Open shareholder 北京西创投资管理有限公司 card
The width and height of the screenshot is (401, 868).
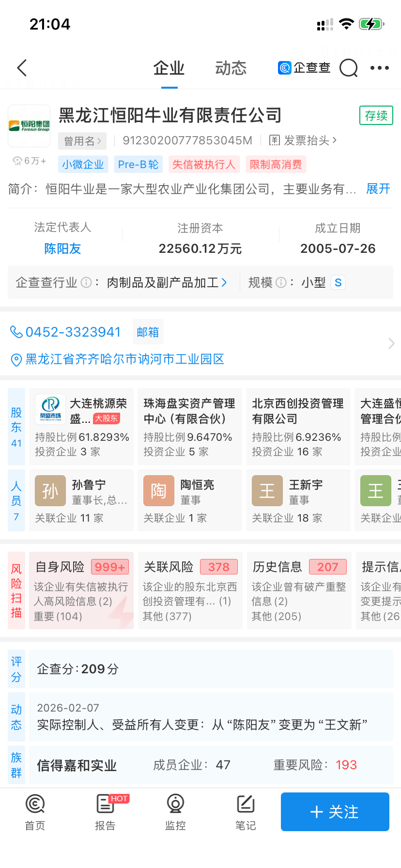click(298, 427)
